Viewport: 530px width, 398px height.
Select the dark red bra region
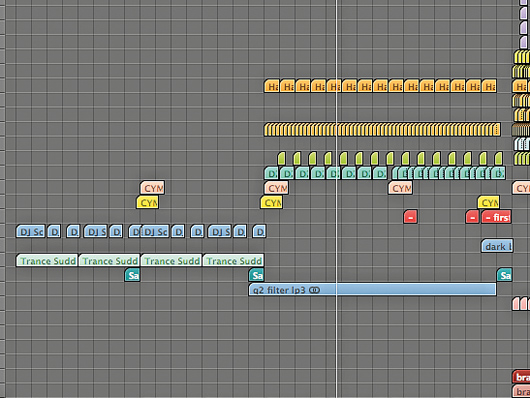522,377
